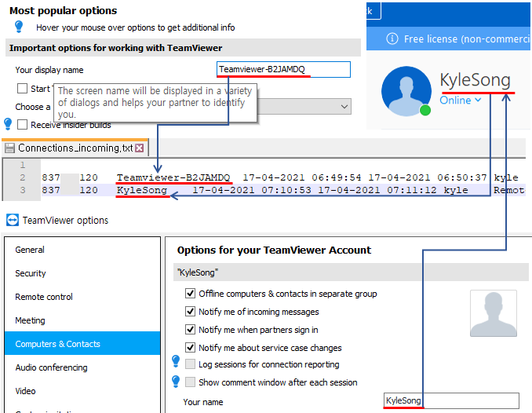Close the Connections_incoming.txt tab
Viewport: 532px width, 413px height.
click(140, 148)
